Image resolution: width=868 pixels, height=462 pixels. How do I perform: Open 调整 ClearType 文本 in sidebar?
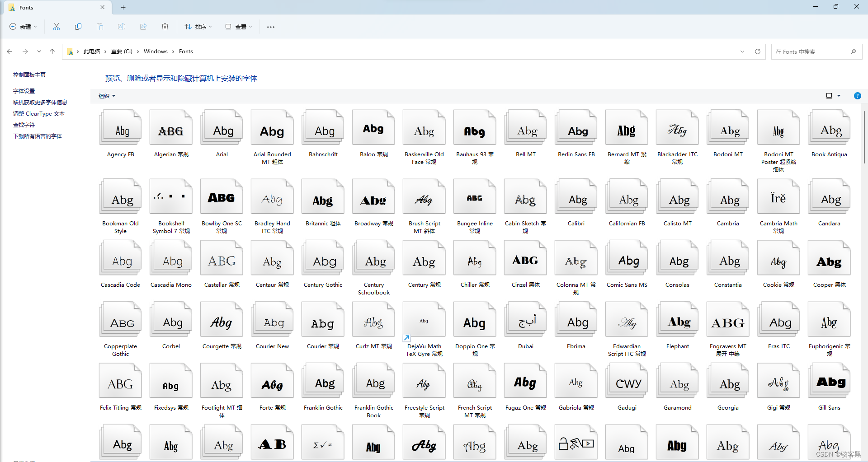tap(38, 113)
